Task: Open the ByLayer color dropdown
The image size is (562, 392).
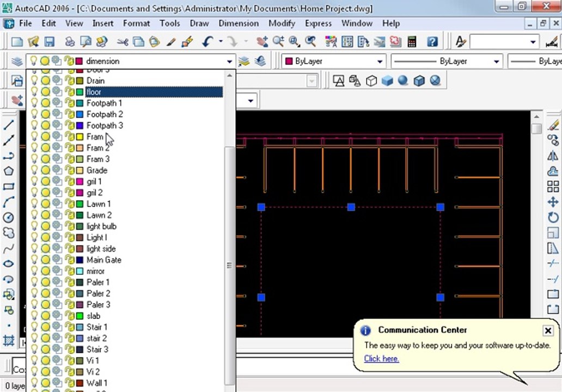Action: (x=380, y=62)
